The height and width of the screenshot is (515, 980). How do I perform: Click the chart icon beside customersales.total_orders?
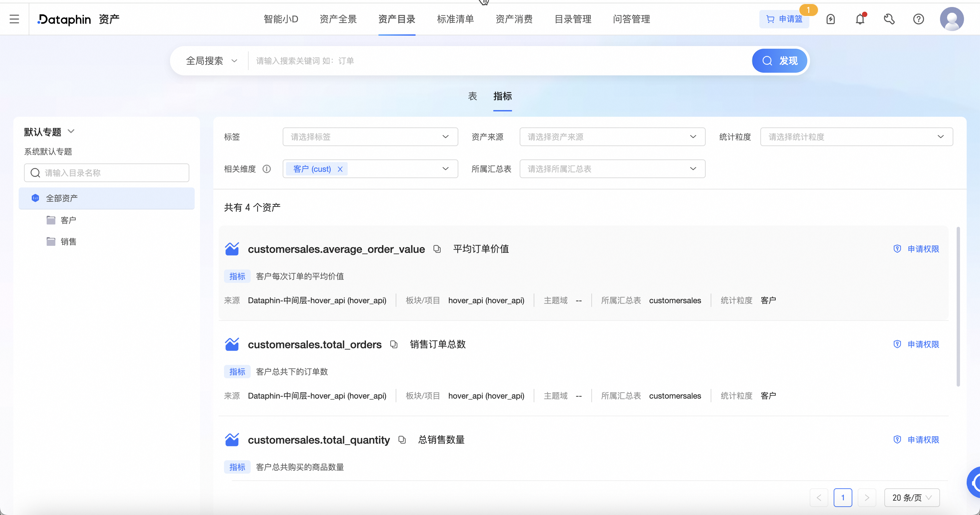[232, 344]
